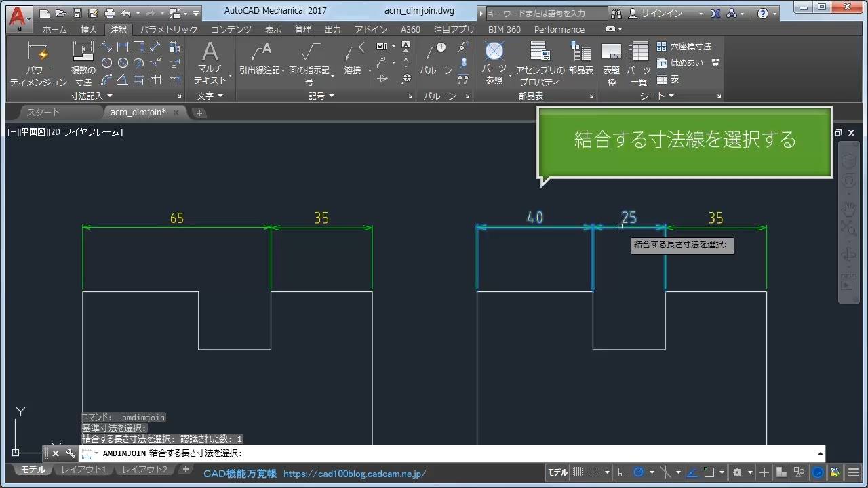Switch to the Start (スタート) file tab
The image size is (868, 488).
[43, 113]
